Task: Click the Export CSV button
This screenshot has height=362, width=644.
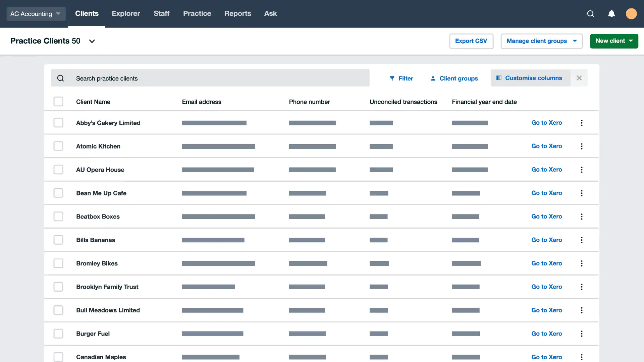Action: (x=471, y=41)
